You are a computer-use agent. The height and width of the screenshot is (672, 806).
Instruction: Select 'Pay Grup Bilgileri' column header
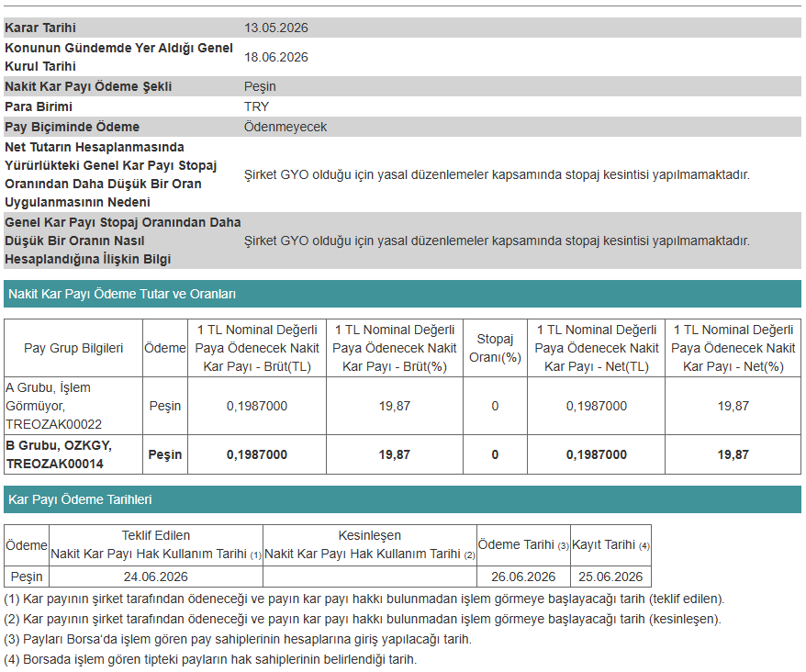[x=73, y=348]
